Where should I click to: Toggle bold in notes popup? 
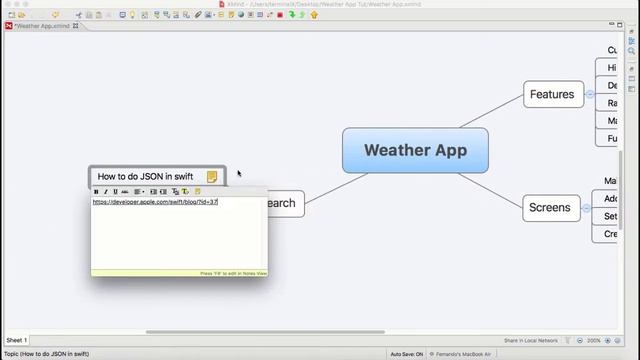(x=96, y=191)
